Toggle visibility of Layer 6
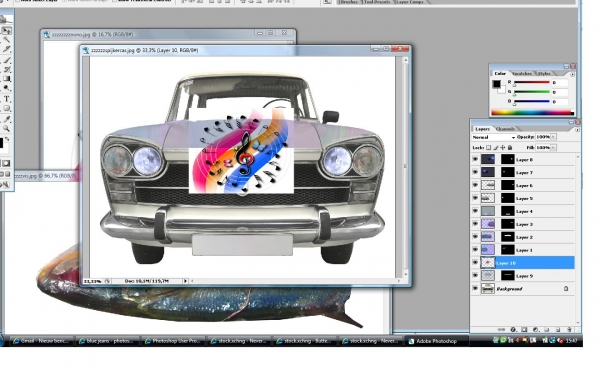The width and height of the screenshot is (600, 375). (475, 185)
